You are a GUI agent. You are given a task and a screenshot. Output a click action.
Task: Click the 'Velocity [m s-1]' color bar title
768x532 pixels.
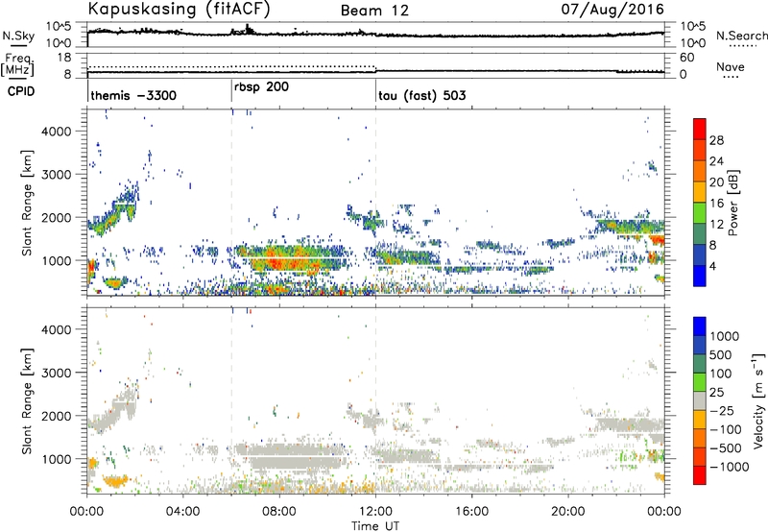pos(758,400)
